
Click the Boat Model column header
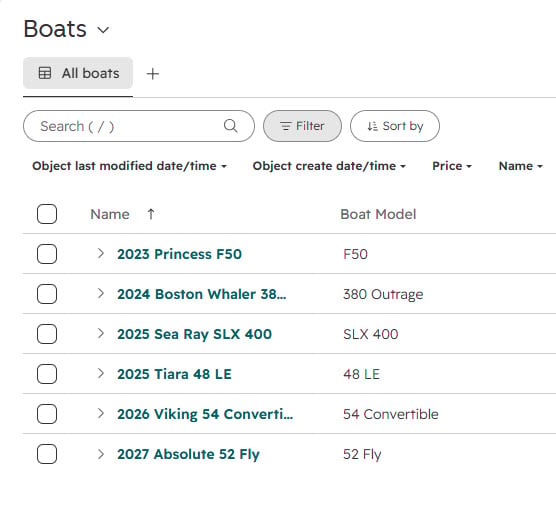click(378, 214)
